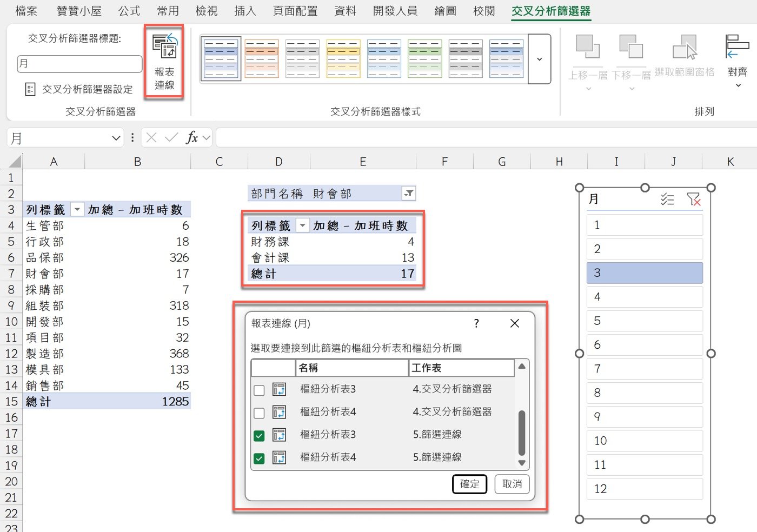
Task: Open 列標籤 dropdown in cell A3
Action: [77, 210]
